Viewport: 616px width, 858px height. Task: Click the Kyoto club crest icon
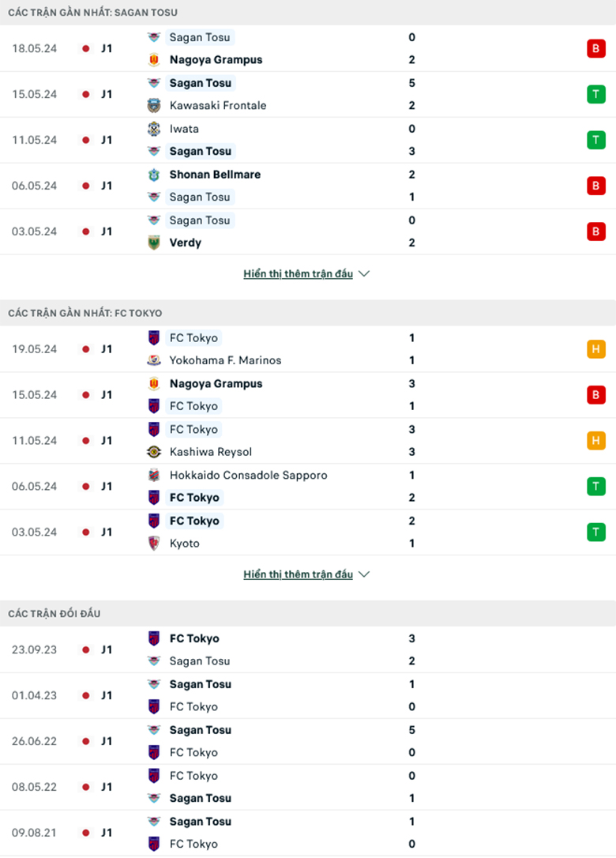click(154, 544)
